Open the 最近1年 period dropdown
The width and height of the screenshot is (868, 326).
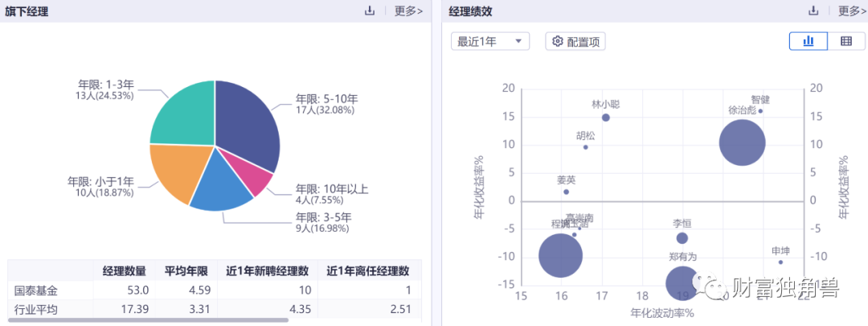click(x=490, y=42)
